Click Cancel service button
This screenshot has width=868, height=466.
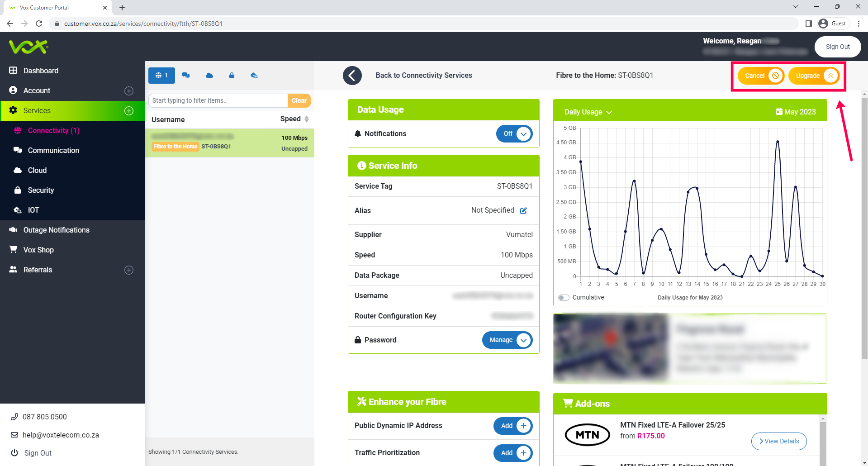coord(761,76)
